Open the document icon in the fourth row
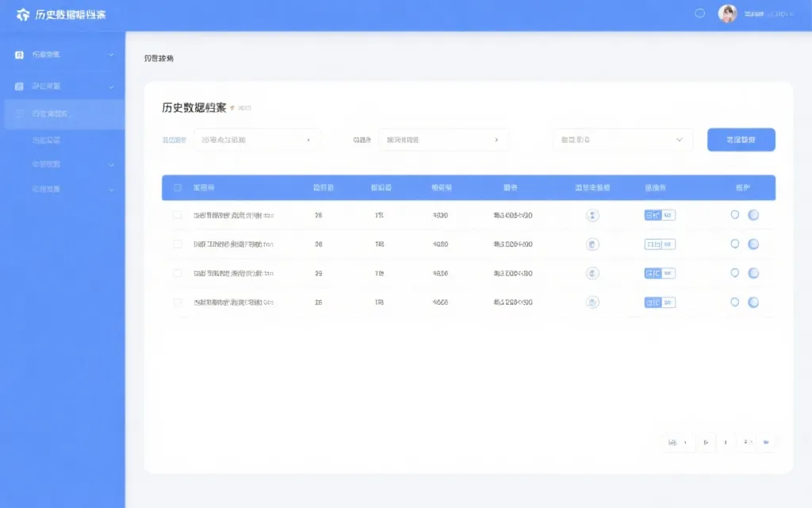 point(591,302)
